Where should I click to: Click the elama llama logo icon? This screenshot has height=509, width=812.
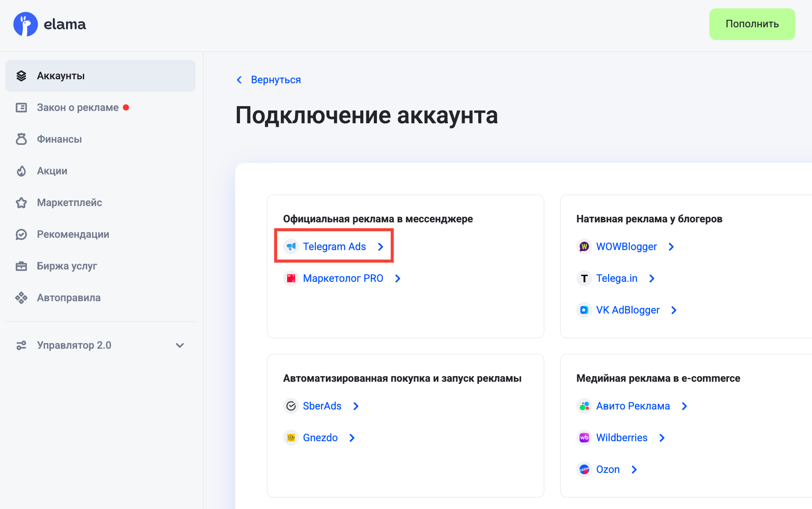[x=26, y=24]
